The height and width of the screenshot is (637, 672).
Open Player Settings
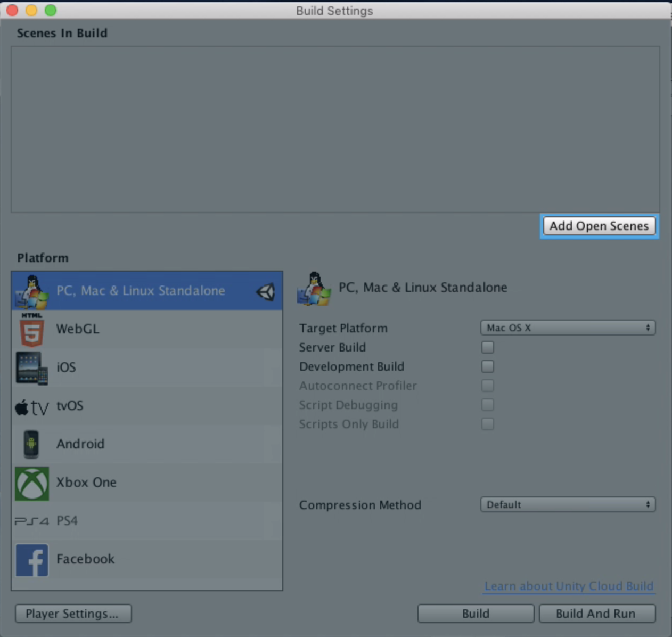point(73,614)
